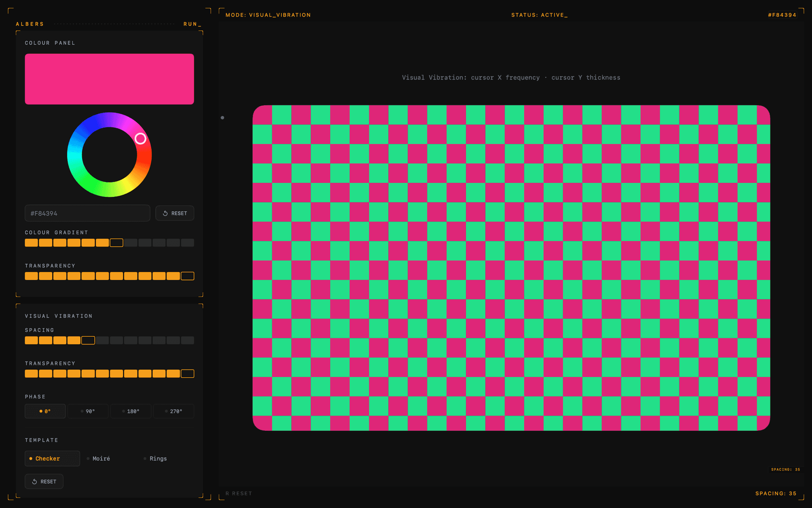Switch phase to 180°
812x508 pixels.
(131, 411)
